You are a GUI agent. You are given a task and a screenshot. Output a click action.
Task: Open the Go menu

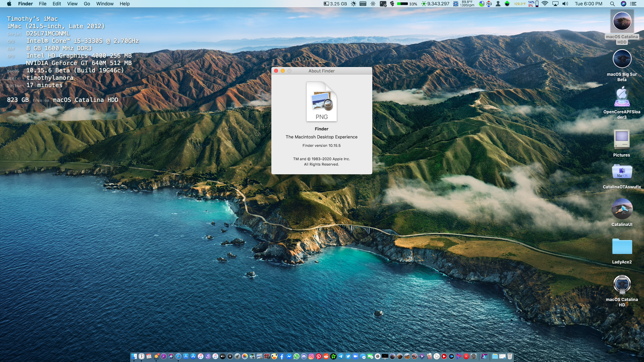coord(87,4)
